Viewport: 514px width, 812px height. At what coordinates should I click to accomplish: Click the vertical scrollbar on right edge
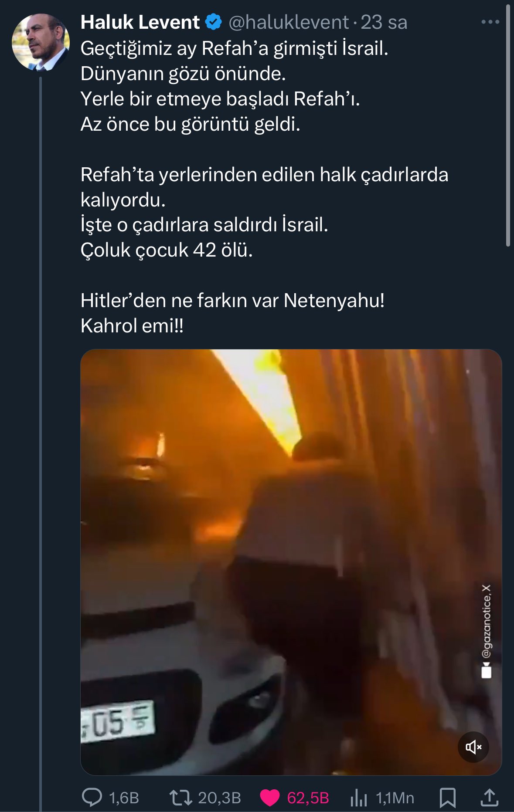[x=508, y=126]
